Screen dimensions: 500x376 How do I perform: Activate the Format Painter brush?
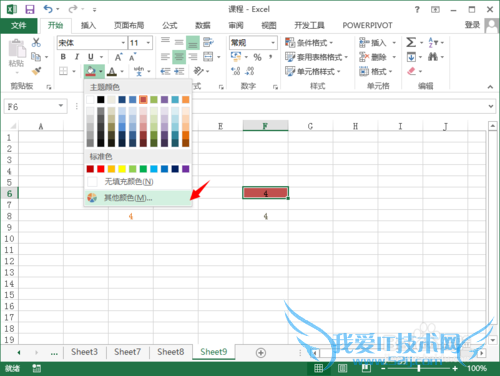(36, 71)
